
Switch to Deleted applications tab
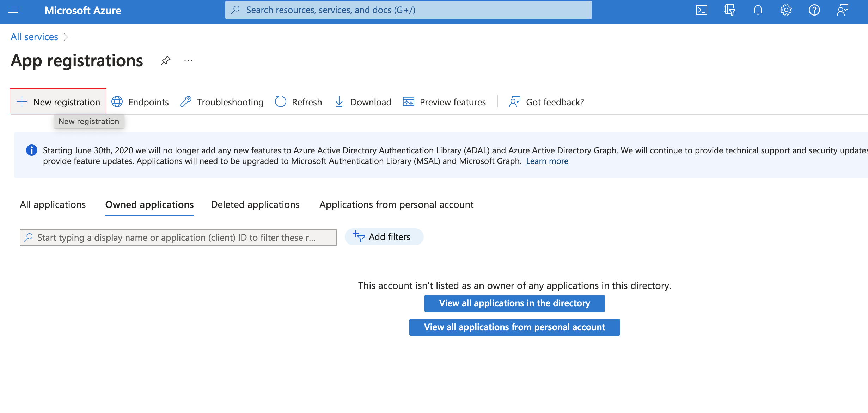point(255,205)
